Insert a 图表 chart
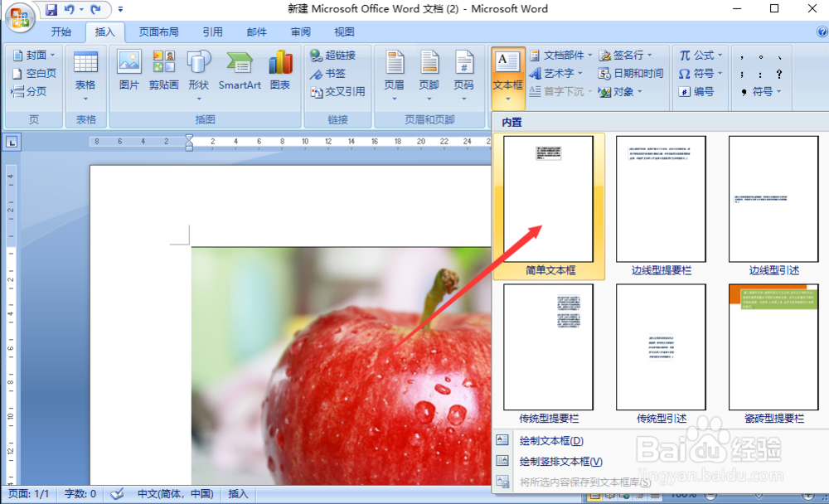Image resolution: width=829 pixels, height=504 pixels. click(280, 70)
